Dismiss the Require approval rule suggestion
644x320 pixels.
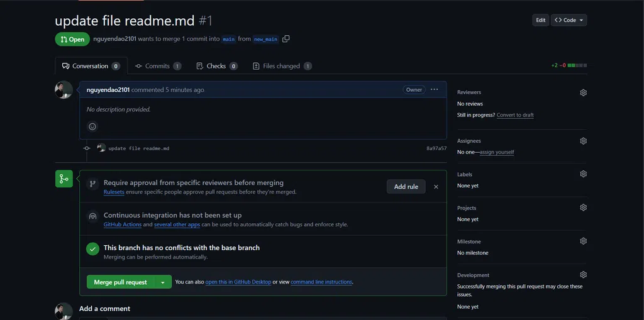436,187
